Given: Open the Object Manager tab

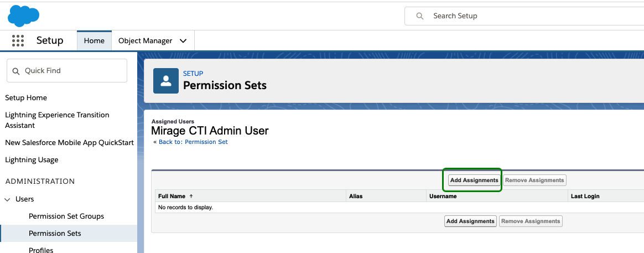Looking at the screenshot, I should 146,40.
